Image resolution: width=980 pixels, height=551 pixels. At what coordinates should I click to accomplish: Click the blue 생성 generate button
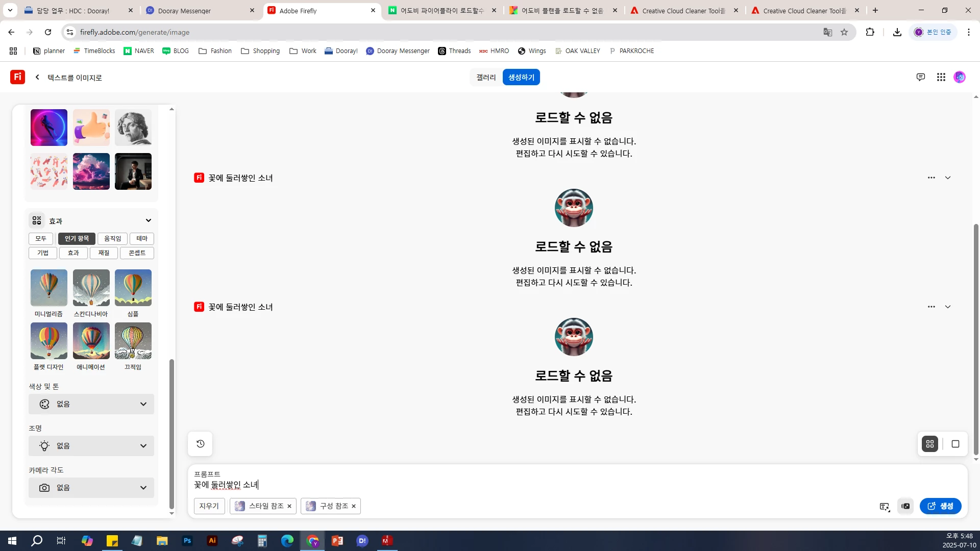[x=940, y=506]
